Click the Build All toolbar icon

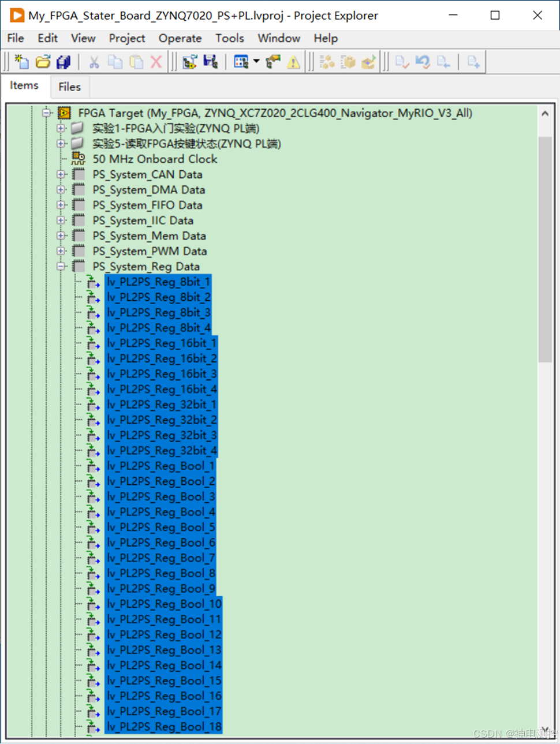[x=327, y=62]
